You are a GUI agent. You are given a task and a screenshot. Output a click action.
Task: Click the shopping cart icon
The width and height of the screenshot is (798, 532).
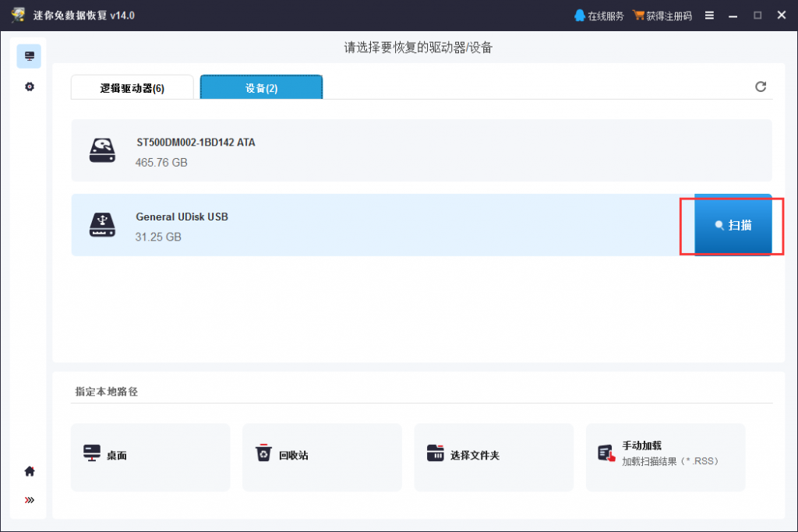click(x=639, y=16)
